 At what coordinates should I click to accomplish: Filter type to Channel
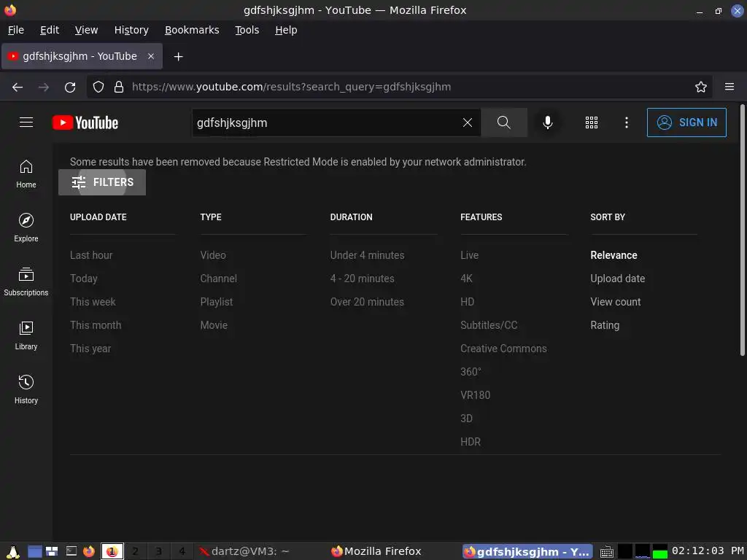[x=218, y=279]
